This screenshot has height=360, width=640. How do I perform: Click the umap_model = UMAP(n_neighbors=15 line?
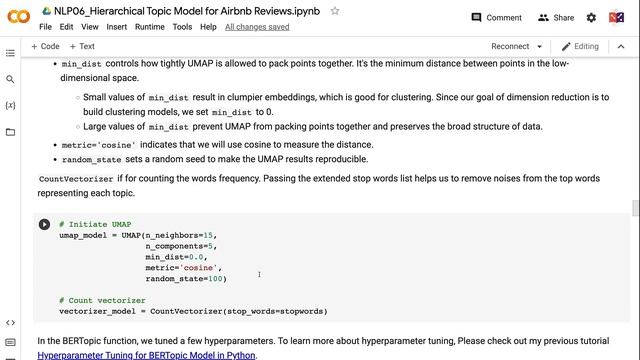pos(138,236)
